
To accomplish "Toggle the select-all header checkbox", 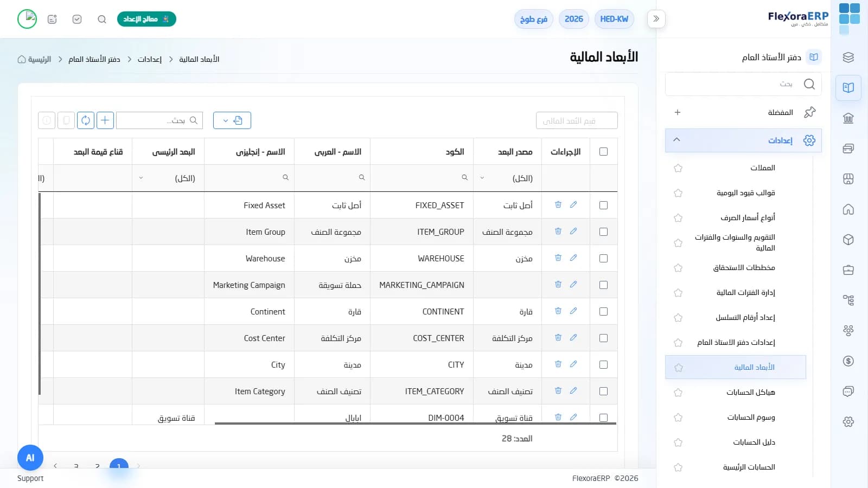I will coord(603,152).
